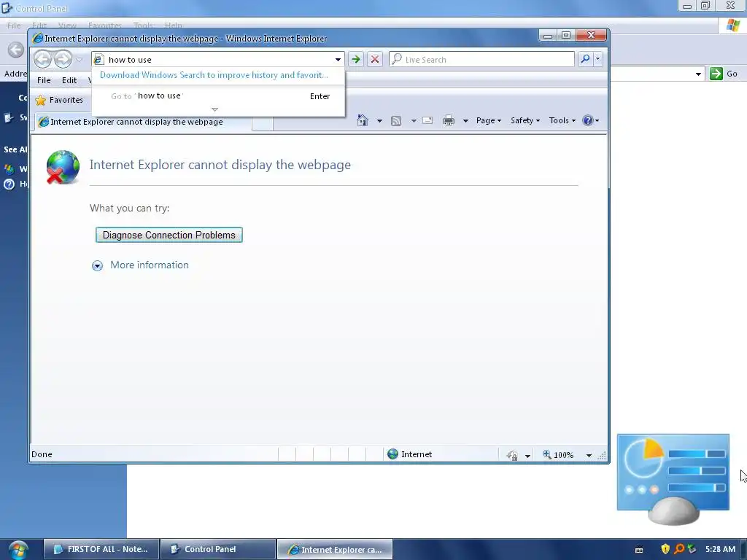Click Download Windows Search suggestion link
747x560 pixels.
coord(214,75)
